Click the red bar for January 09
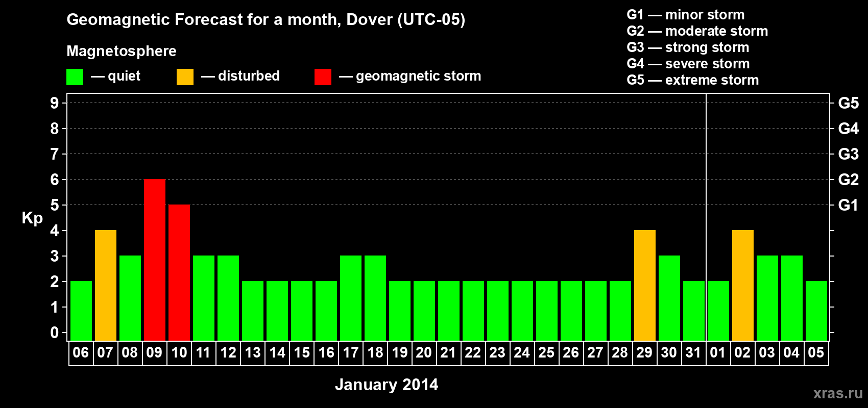The image size is (868, 408). (155, 260)
